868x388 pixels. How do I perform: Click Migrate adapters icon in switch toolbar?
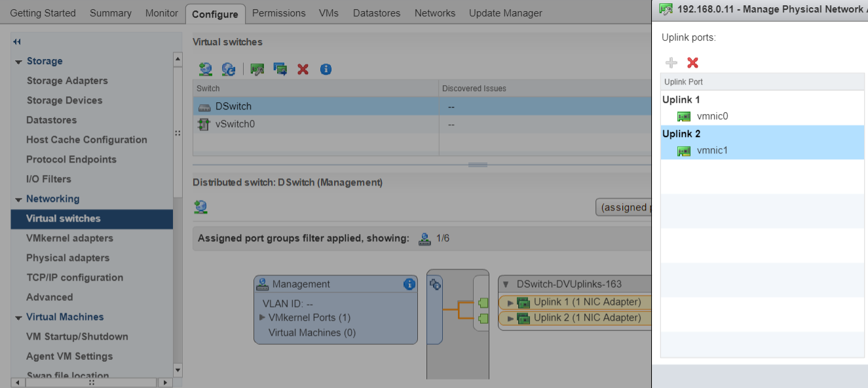pos(280,69)
